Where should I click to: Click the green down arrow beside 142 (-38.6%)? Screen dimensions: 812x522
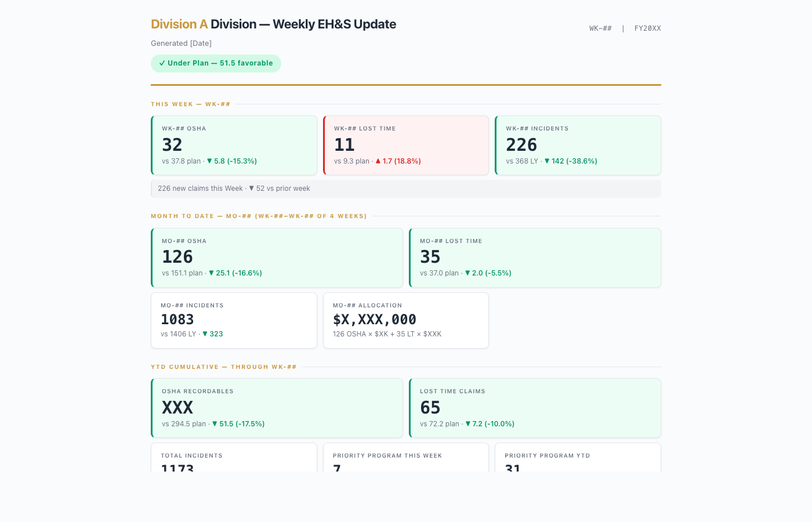pos(547,161)
